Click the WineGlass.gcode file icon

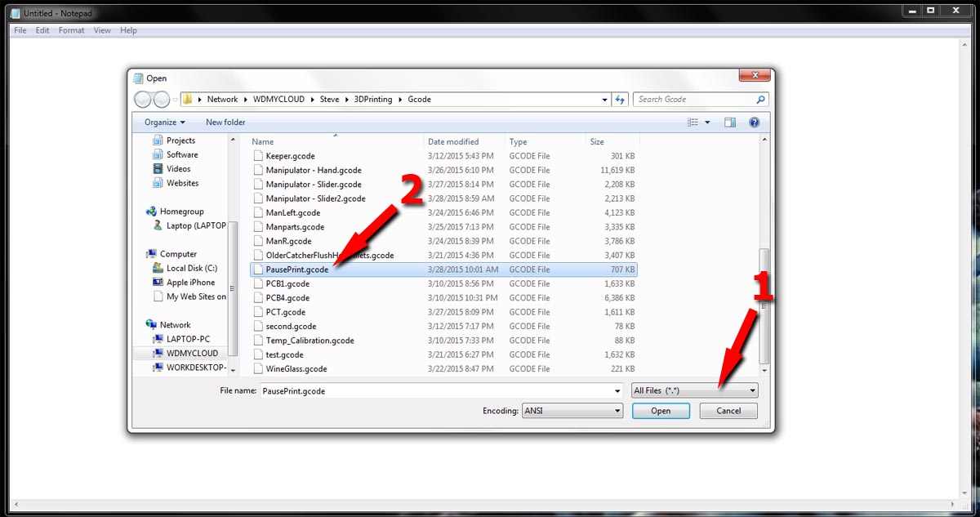tap(259, 369)
